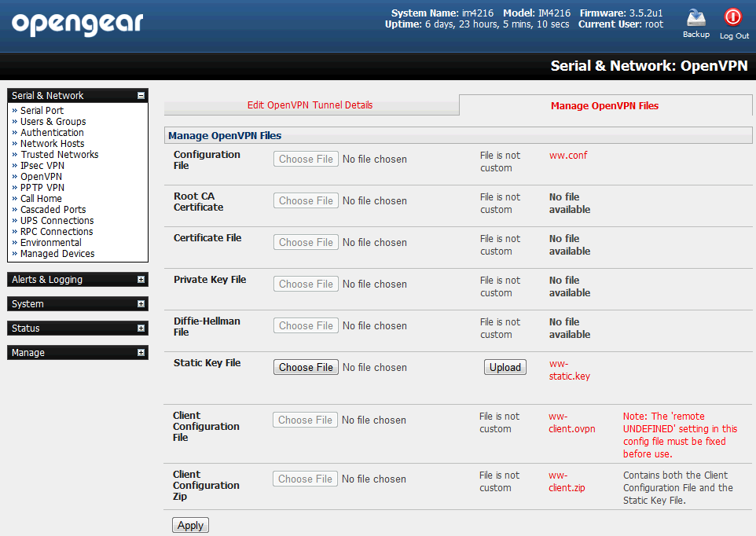
Task: Click the Opengear logo
Action: 77,24
